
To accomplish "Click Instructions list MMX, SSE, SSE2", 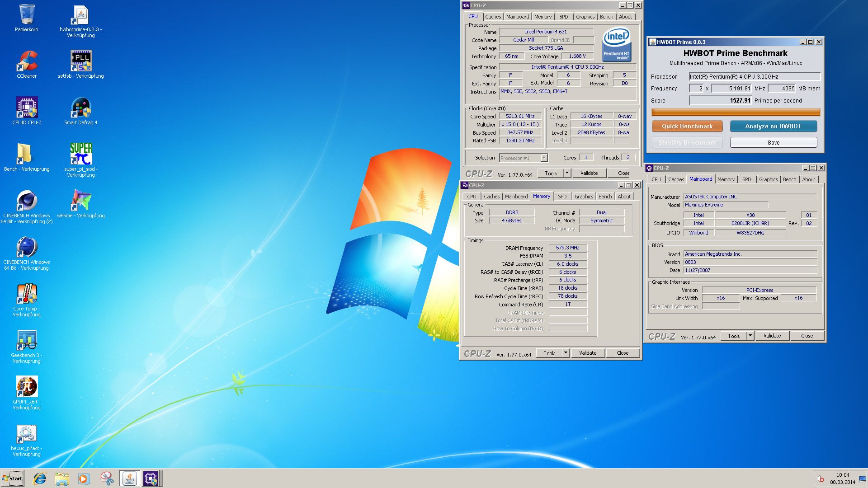I will coord(568,94).
